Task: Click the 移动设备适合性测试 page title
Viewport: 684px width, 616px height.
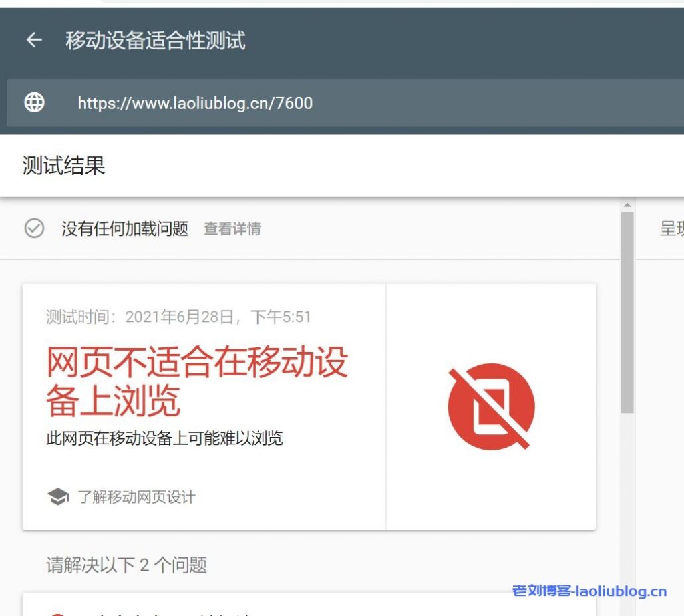Action: [156, 41]
